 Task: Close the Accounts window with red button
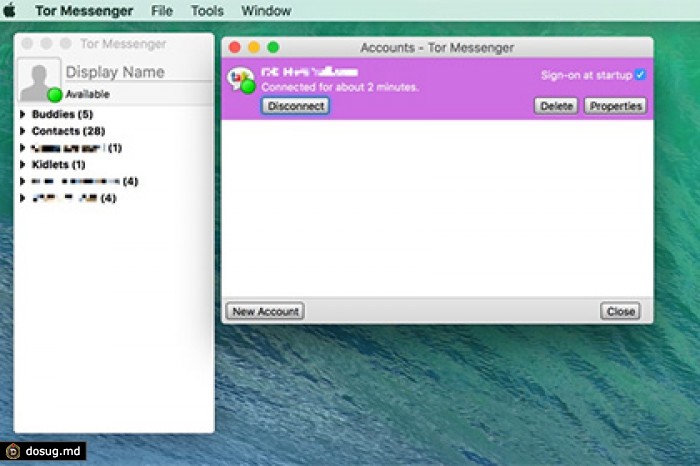[x=235, y=47]
